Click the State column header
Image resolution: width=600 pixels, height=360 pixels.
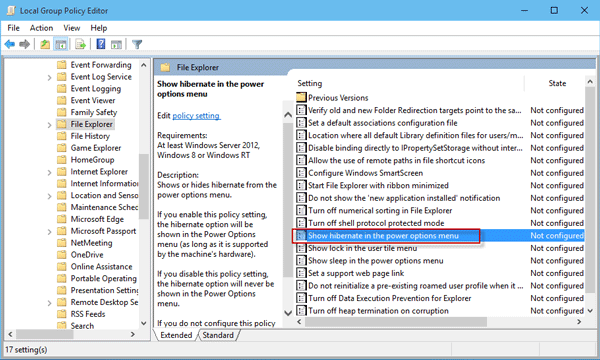click(556, 83)
